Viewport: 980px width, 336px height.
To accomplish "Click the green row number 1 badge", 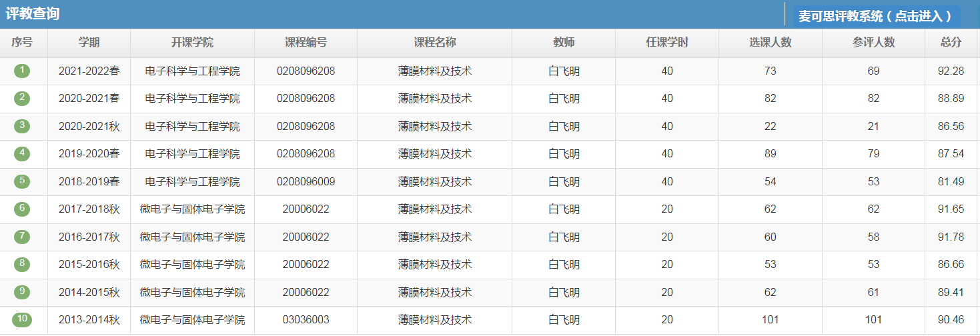I will tap(22, 70).
